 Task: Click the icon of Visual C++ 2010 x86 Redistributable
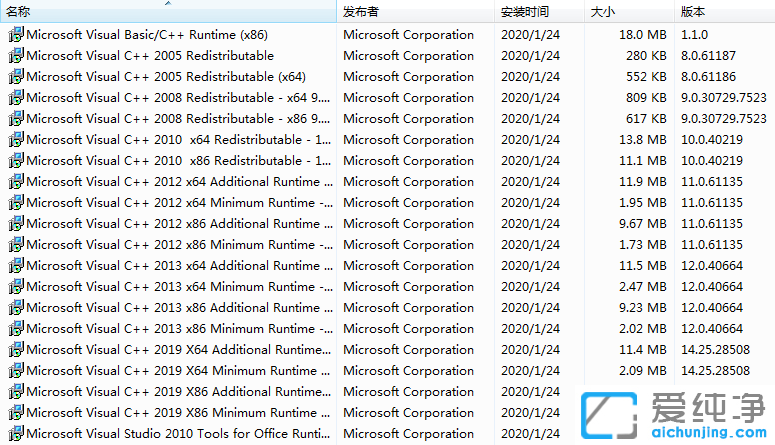tap(16, 161)
